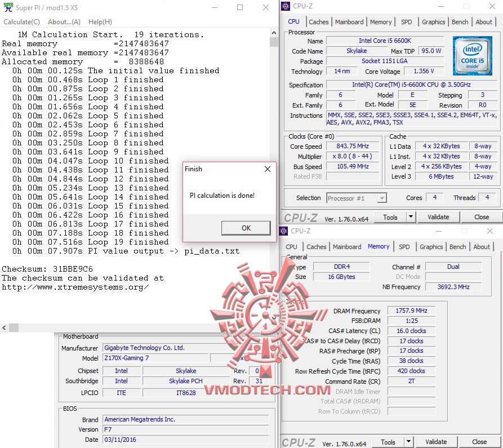Viewport: 503px width, 448px height.
Task: Click the CPU-Z app icon in lower window title bar
Action: point(283,230)
